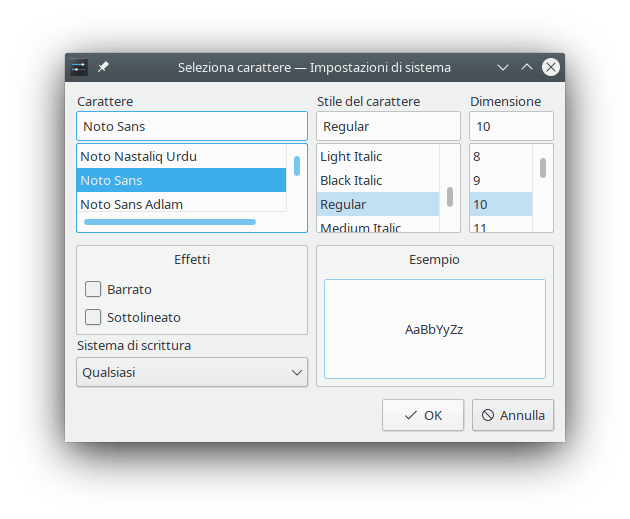Toggle the pin window icon
630x519 pixels.
103,67
